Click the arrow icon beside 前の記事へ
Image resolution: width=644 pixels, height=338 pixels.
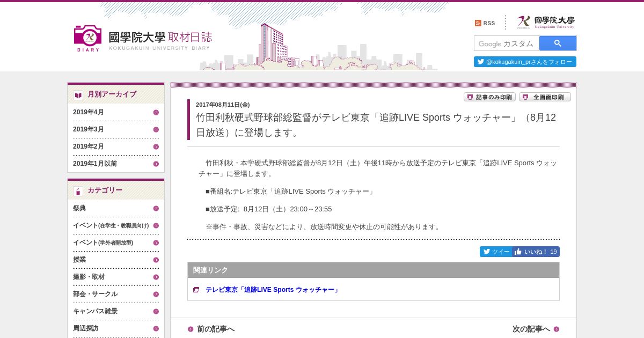[x=191, y=329]
